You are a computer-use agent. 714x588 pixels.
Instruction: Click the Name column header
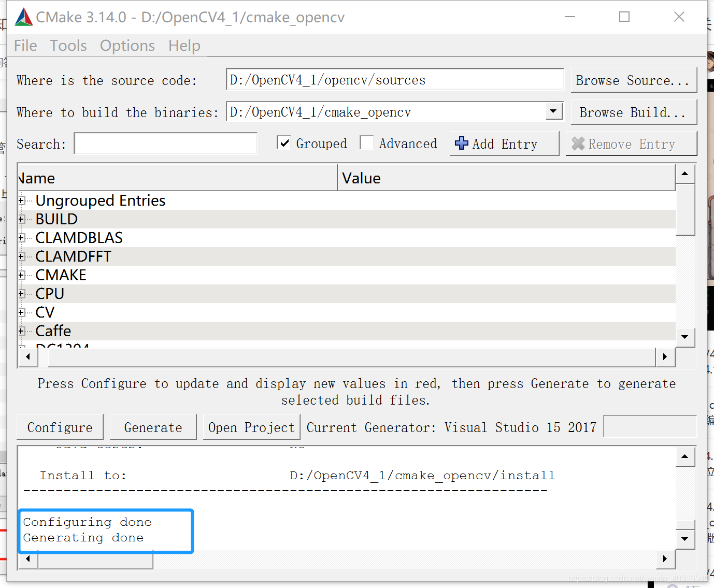[x=177, y=178]
